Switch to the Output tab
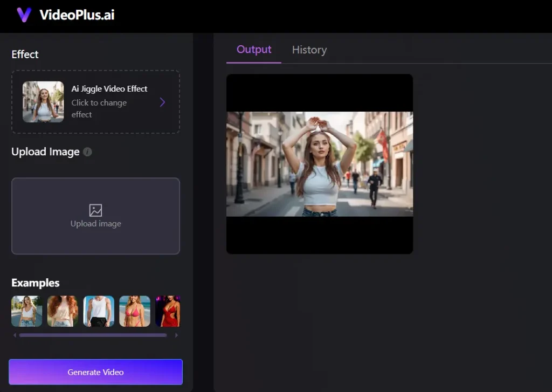The width and height of the screenshot is (552, 392). pyautogui.click(x=254, y=50)
